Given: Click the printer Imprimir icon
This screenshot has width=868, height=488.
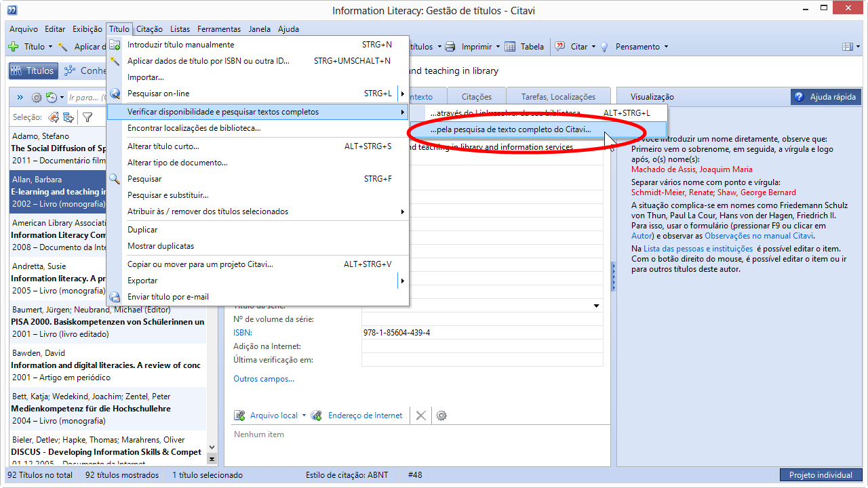Looking at the screenshot, I should tap(450, 47).
